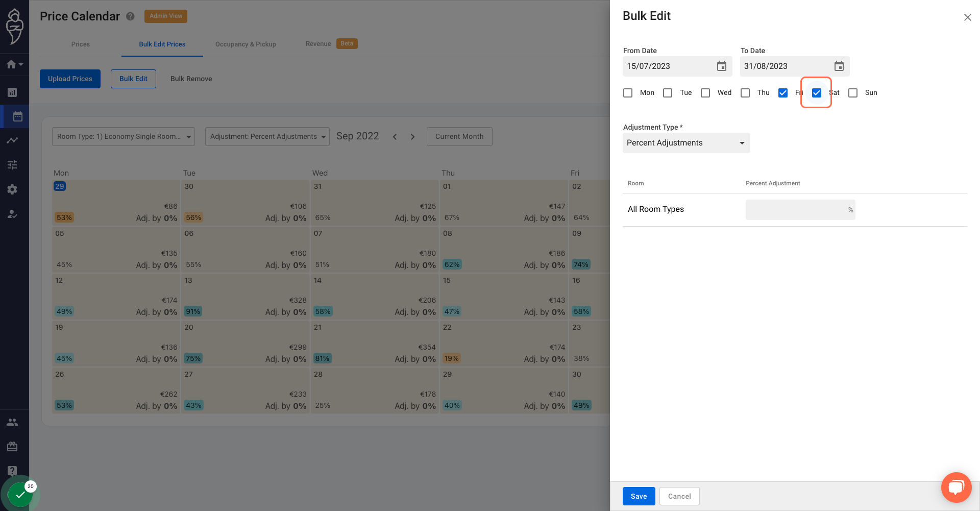This screenshot has height=511, width=980.
Task: Switch to the Revenue tab
Action: [x=331, y=44]
